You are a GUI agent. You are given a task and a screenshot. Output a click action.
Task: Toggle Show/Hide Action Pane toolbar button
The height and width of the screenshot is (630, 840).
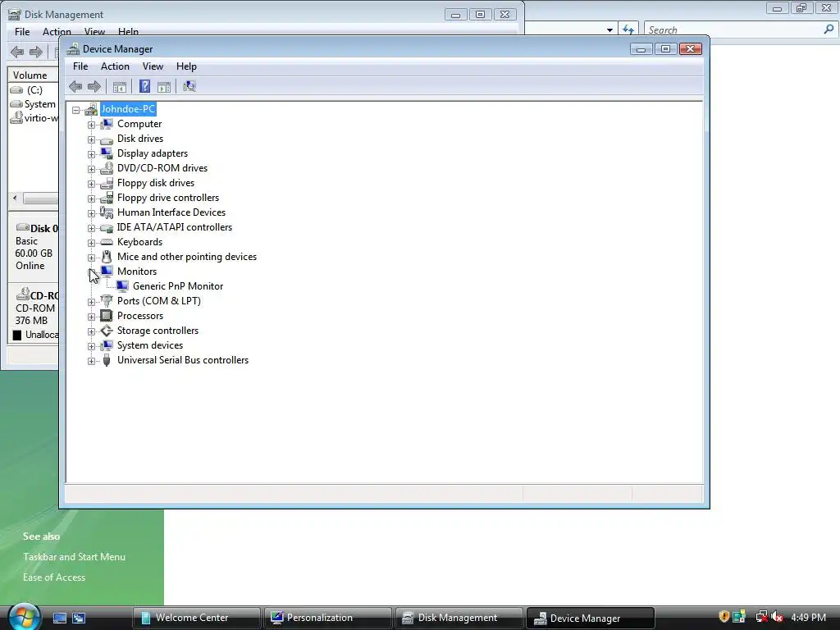click(164, 86)
